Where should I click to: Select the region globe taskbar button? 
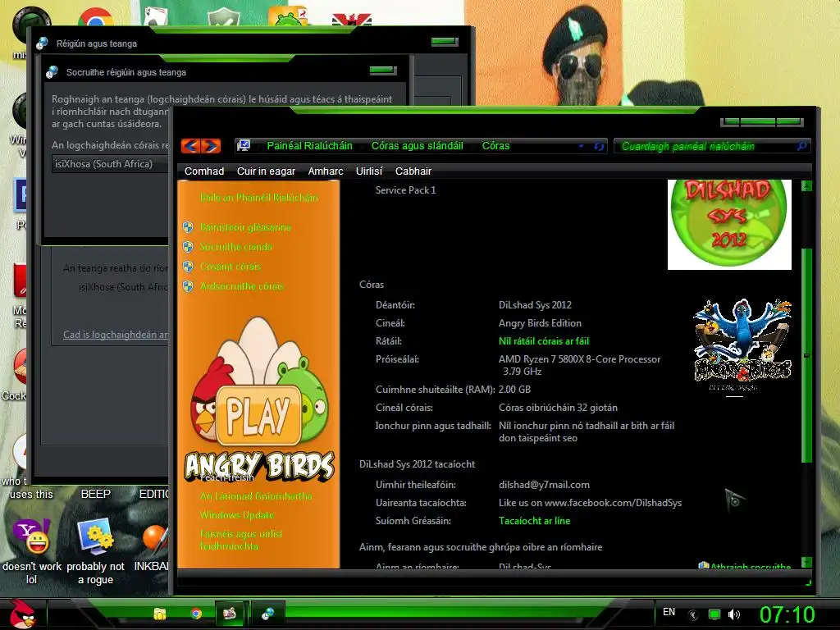267,614
